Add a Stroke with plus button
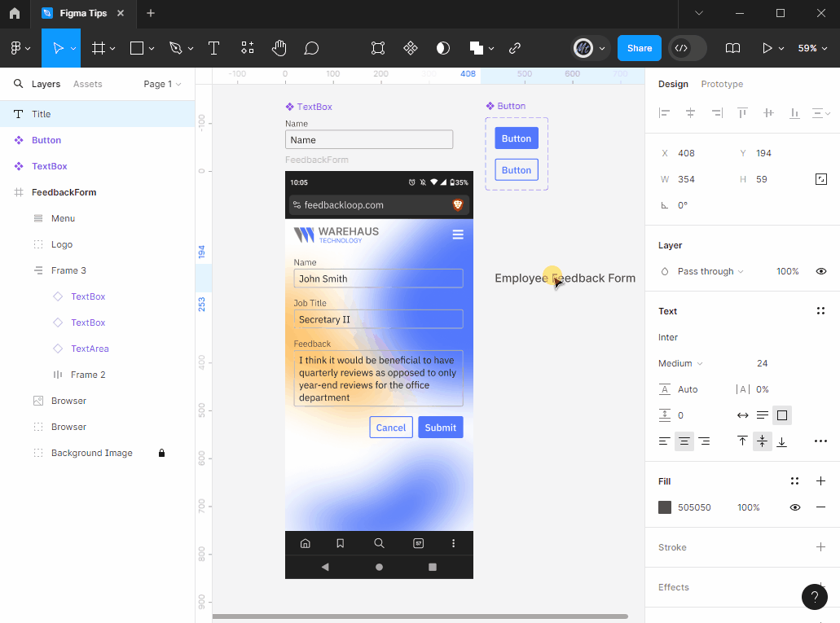840x623 pixels. [x=820, y=547]
